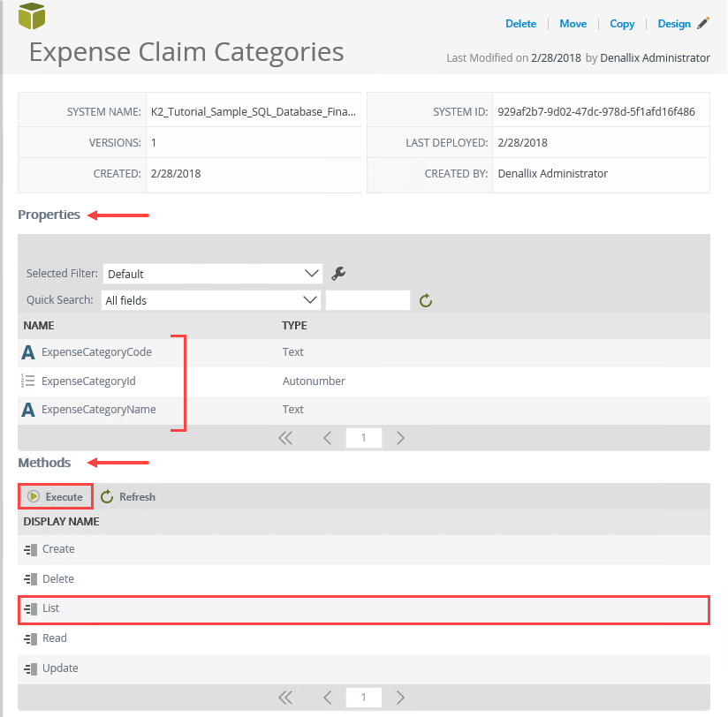Open filter settings wrench icon

[x=337, y=274]
